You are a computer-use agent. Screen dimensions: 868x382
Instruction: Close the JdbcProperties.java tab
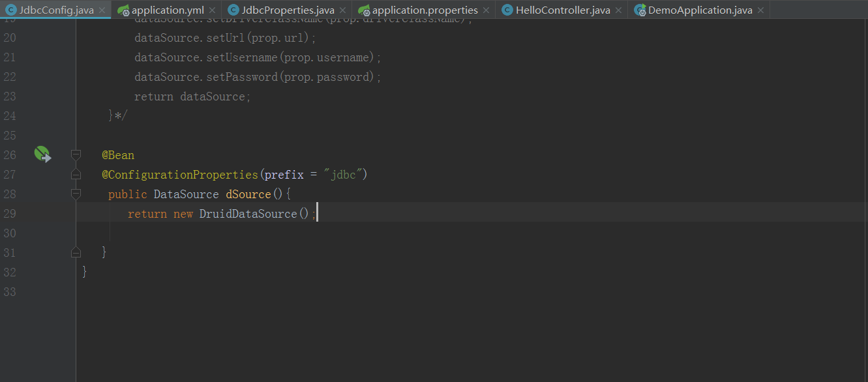342,10
